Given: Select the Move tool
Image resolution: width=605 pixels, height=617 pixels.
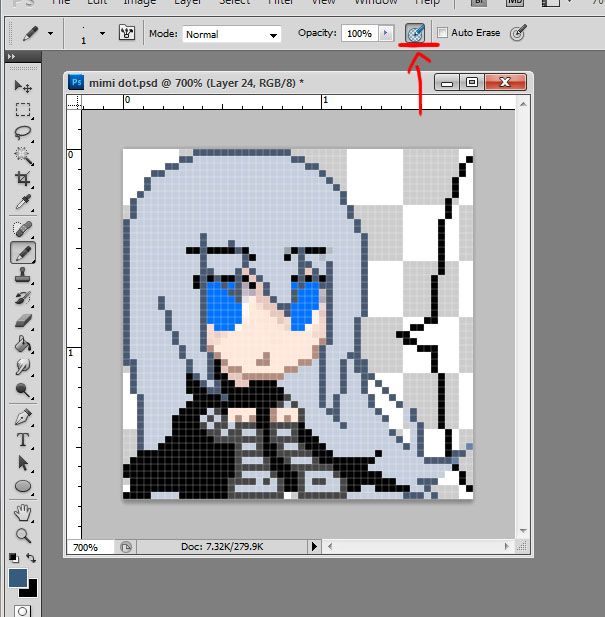Looking at the screenshot, I should [22, 86].
